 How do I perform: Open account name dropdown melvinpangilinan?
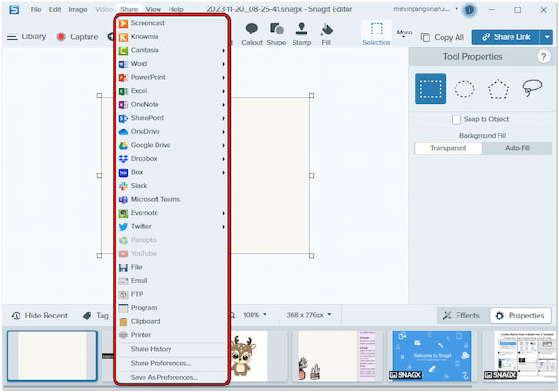point(426,9)
